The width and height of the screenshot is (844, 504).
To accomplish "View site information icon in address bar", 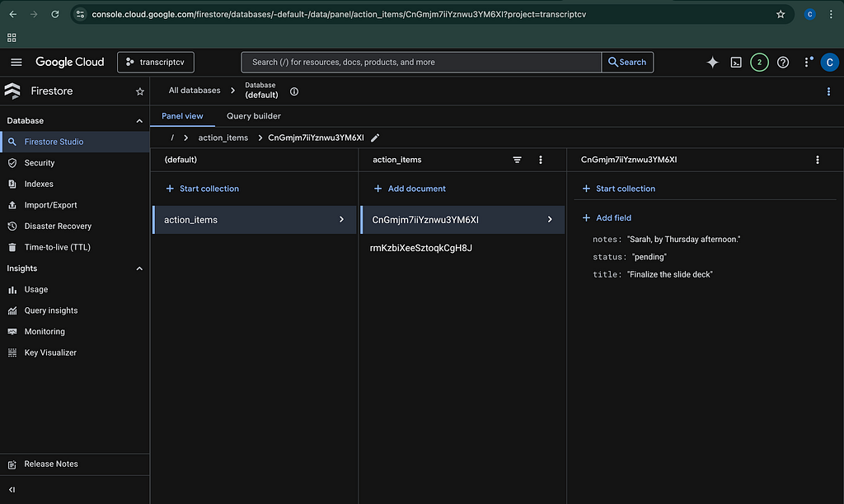I will (x=80, y=15).
